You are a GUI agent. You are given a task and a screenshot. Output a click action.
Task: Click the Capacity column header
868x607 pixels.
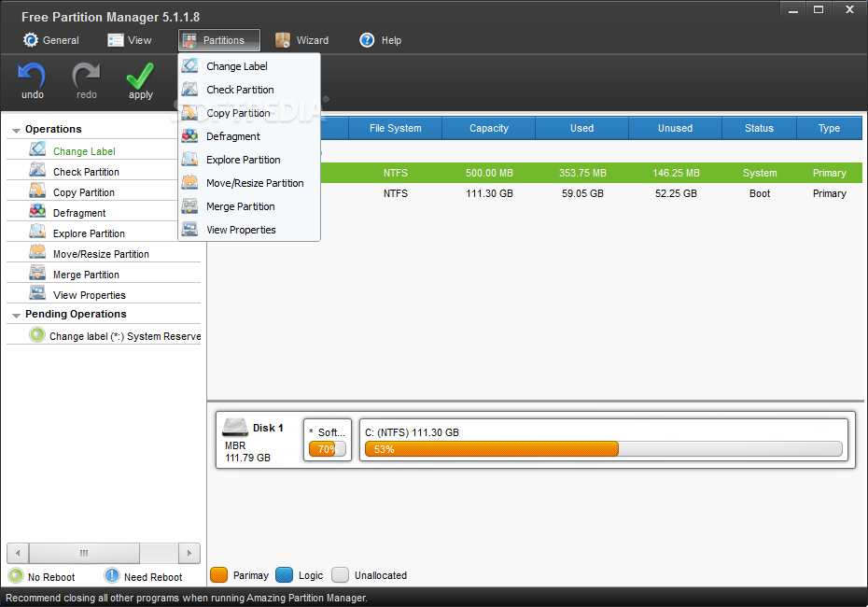pyautogui.click(x=489, y=128)
